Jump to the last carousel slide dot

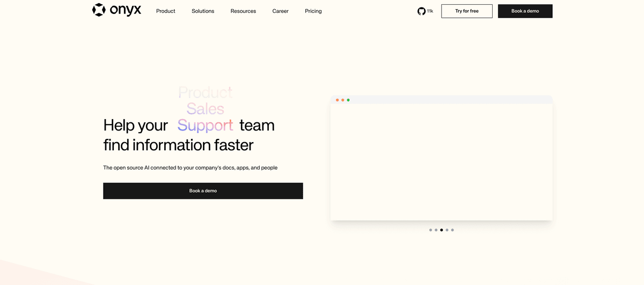pos(452,230)
